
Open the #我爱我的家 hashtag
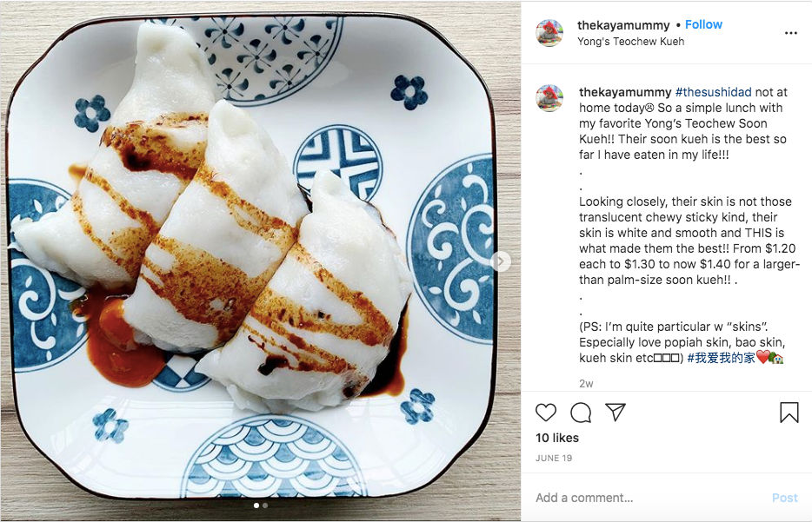[721, 358]
